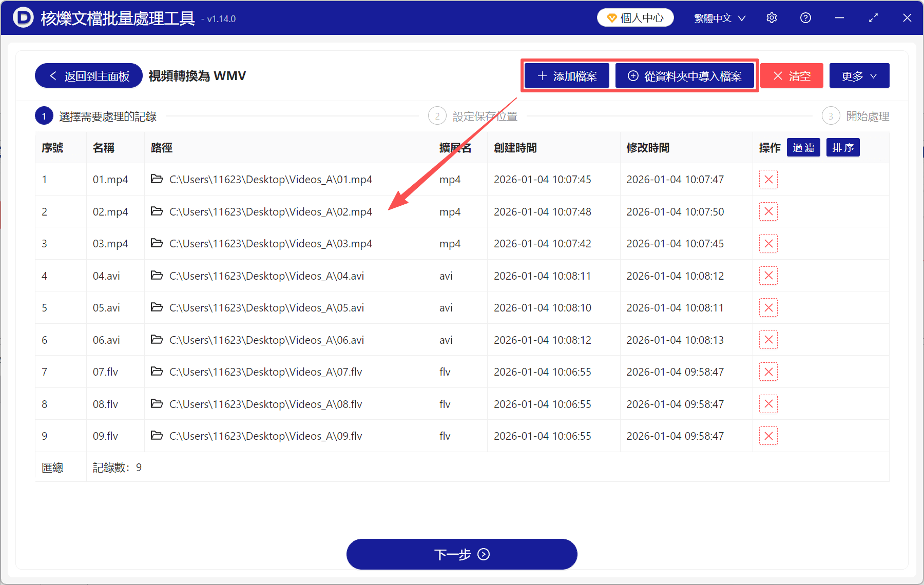Click 記錄數: 9 summary text
The height and width of the screenshot is (585, 924).
click(x=117, y=467)
